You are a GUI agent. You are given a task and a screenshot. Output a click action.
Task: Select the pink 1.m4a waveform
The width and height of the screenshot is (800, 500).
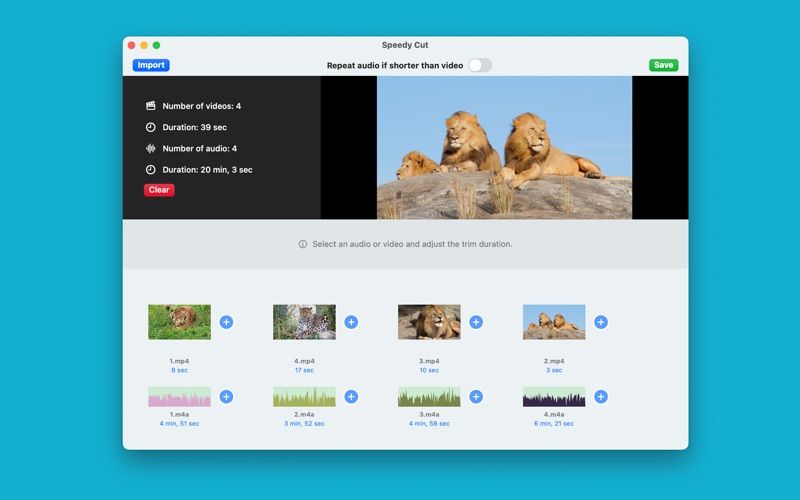point(179,397)
